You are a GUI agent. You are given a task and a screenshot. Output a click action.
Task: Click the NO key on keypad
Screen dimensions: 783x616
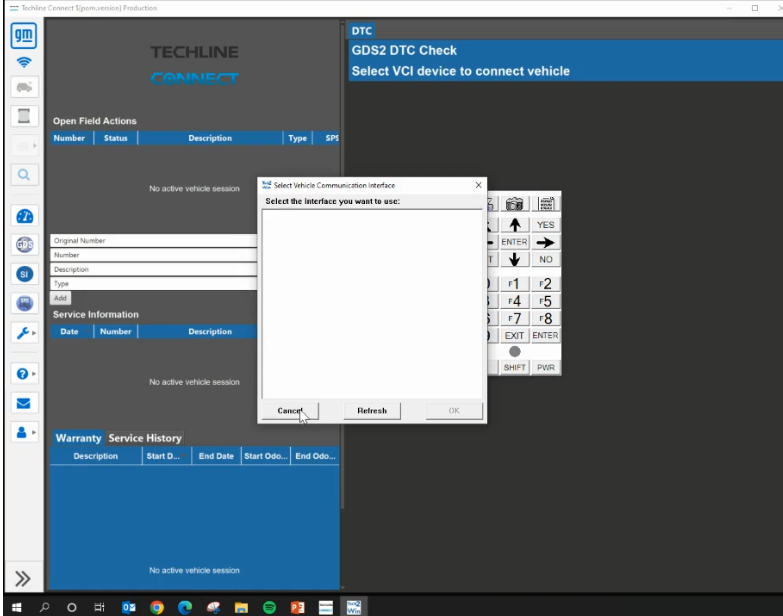click(545, 260)
